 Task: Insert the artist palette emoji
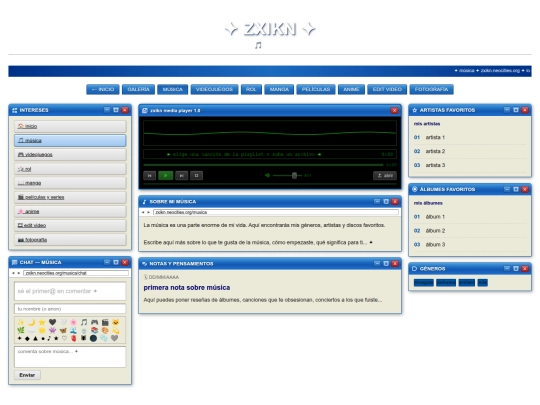click(105, 330)
